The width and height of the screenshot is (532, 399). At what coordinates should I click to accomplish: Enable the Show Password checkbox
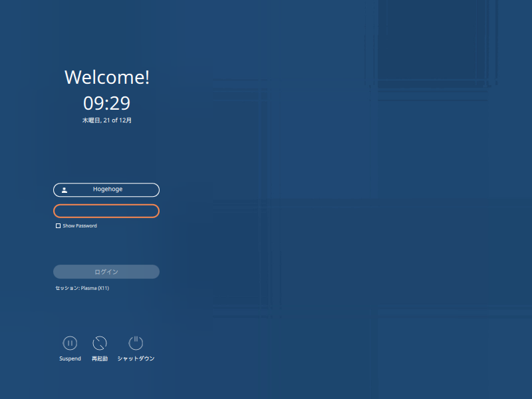tap(58, 226)
